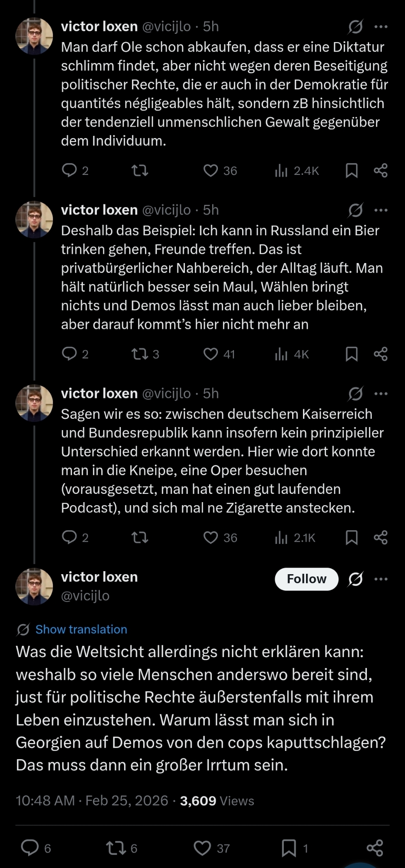The image size is (405, 868).
Task: Open Grok icon on the Russland tweet
Action: click(355, 210)
